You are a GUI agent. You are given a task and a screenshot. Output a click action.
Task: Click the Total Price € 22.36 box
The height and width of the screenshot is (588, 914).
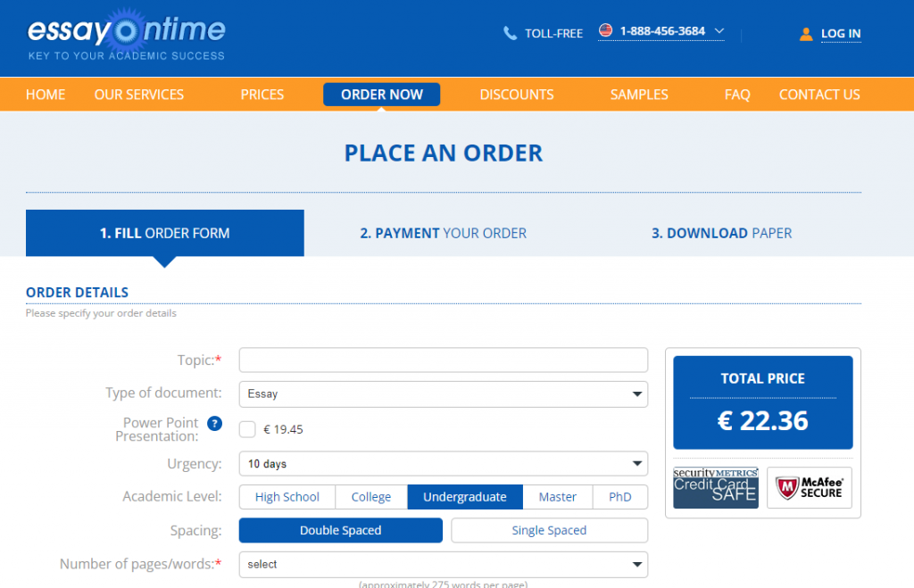pos(763,402)
